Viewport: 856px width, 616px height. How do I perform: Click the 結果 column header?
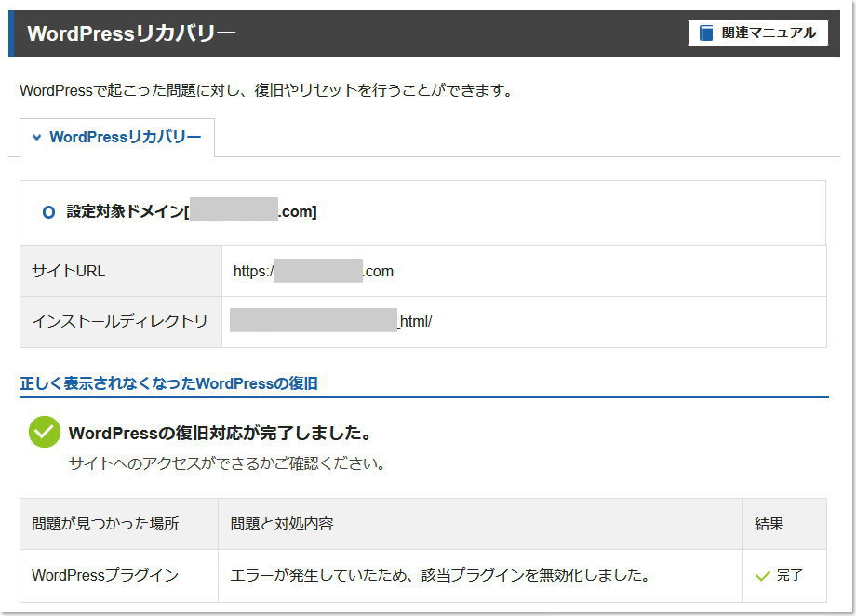coord(769,524)
